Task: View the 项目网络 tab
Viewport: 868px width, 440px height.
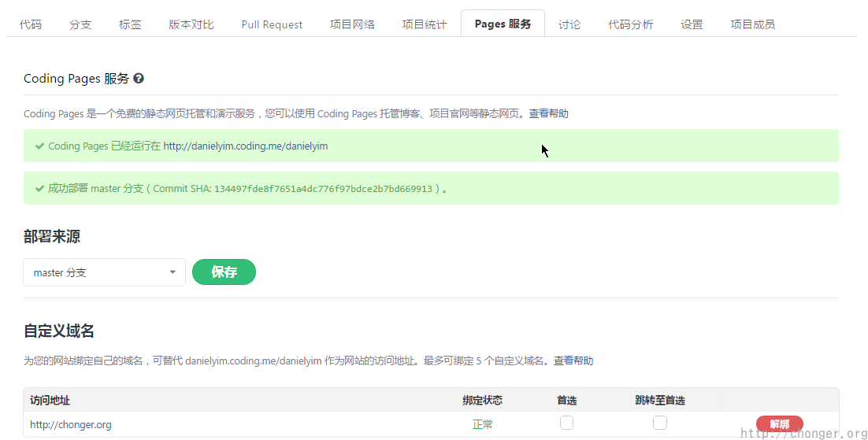Action: (352, 24)
